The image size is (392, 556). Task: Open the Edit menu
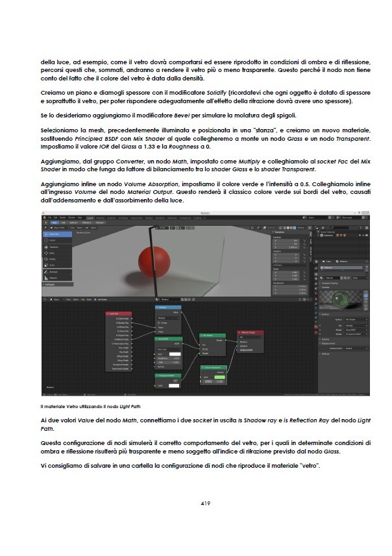(55, 218)
